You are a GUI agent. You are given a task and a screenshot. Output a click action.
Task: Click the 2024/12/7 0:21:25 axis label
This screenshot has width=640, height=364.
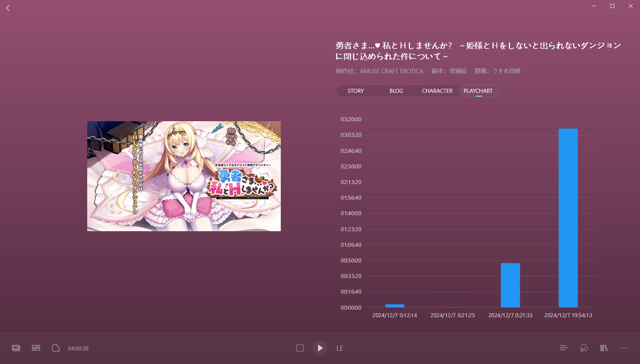(452, 315)
